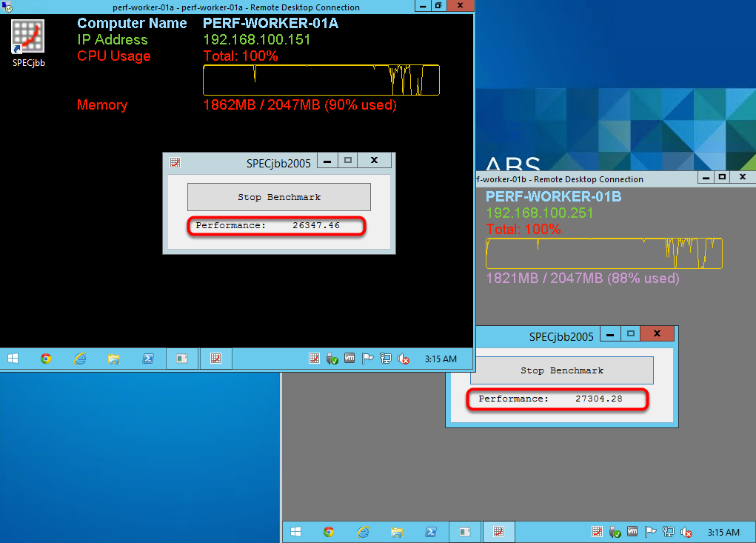Open network tray icon in perf-worker-01a
This screenshot has height=543, width=756.
[385, 359]
